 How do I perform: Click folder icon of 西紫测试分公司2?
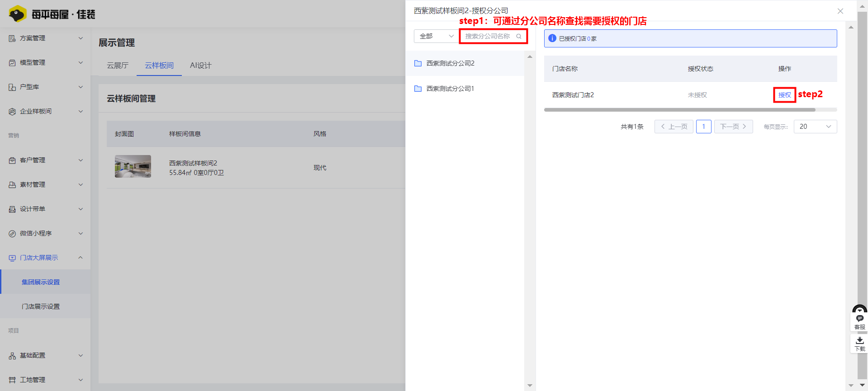[418, 63]
